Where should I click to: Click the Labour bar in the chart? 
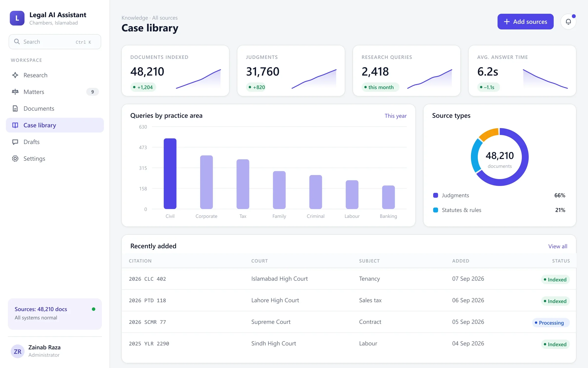pos(352,195)
